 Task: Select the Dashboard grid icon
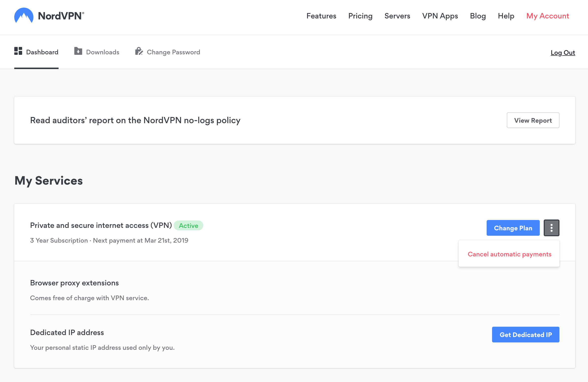[18, 52]
